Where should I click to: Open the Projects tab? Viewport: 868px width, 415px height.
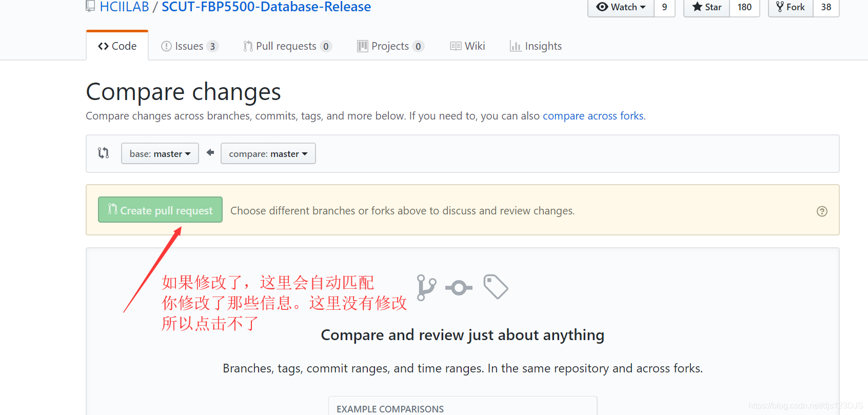(390, 46)
